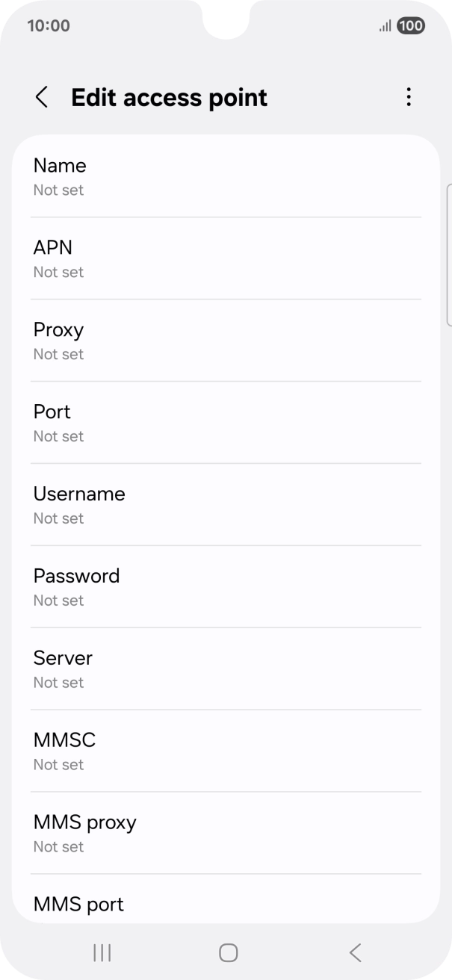Edit the Username entry
Viewport: 452px width, 980px height.
(x=226, y=505)
